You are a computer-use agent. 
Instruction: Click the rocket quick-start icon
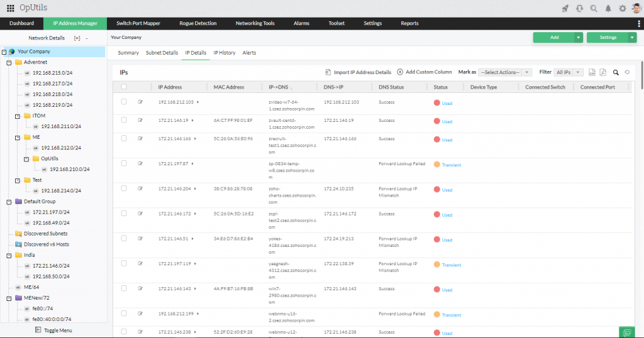(x=564, y=8)
